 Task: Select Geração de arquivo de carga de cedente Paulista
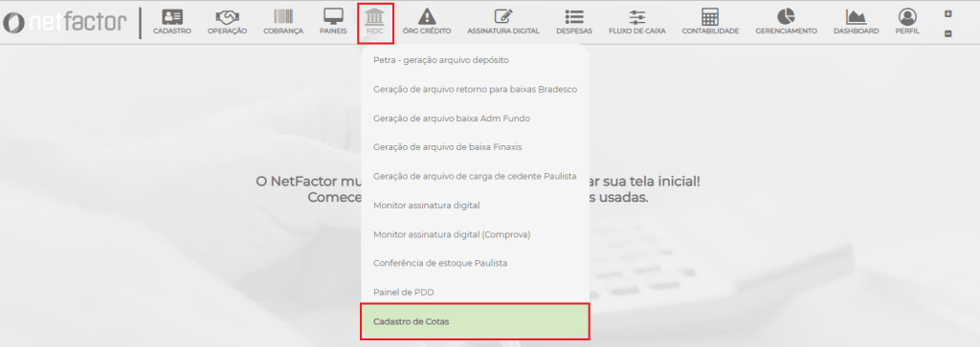[x=475, y=176]
